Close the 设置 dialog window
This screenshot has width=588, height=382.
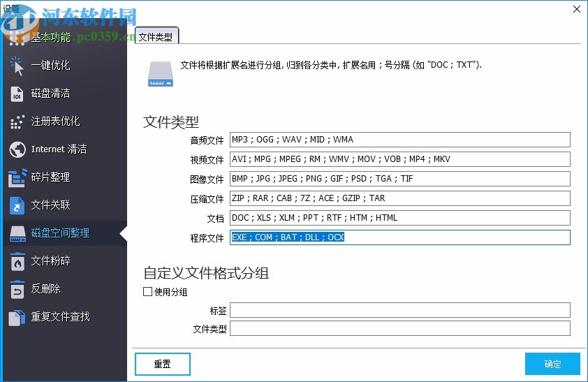click(577, 9)
